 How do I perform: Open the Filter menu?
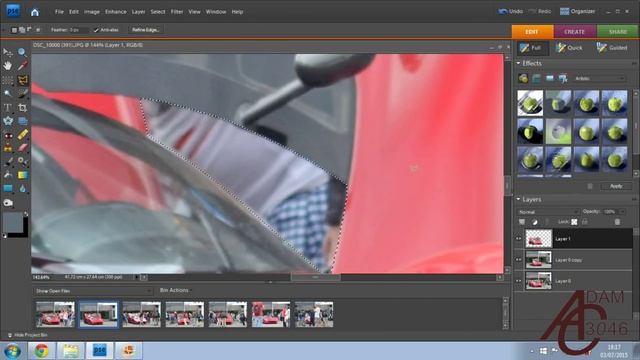(x=177, y=12)
